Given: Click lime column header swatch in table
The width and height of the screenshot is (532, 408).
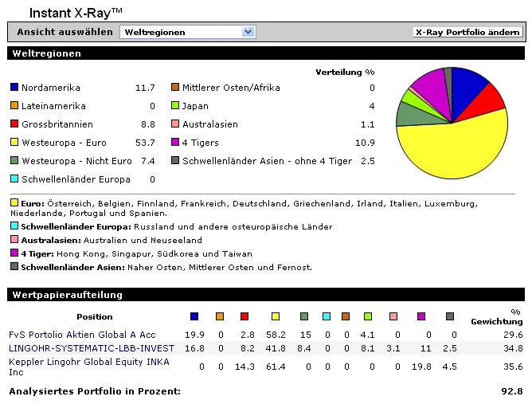Looking at the screenshot, I should tap(368, 316).
